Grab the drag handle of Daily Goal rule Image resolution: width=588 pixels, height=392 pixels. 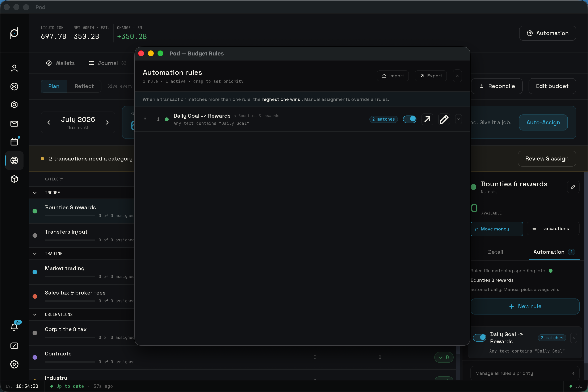click(145, 119)
